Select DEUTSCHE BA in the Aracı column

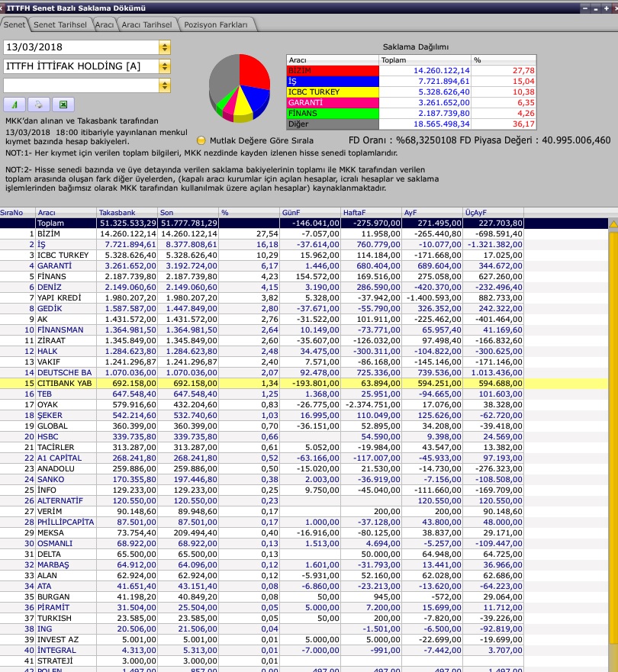[x=64, y=373]
